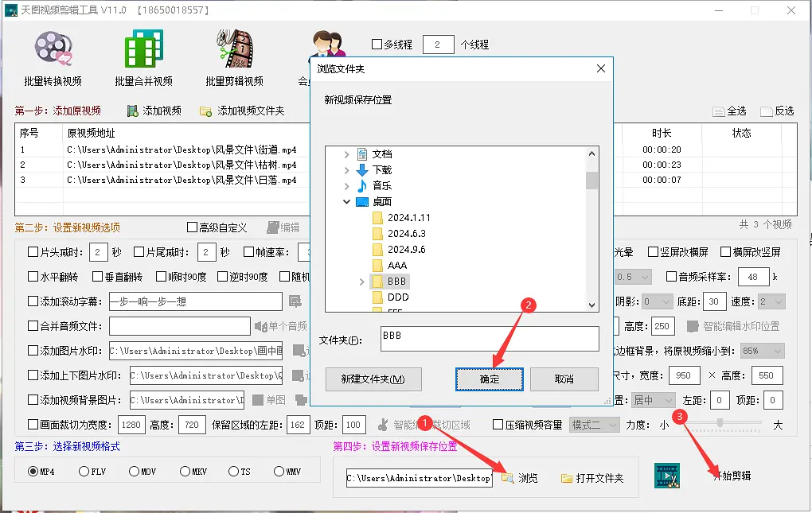Click the 单个音频 speaker icon
This screenshot has height=513, width=812.
(260, 326)
